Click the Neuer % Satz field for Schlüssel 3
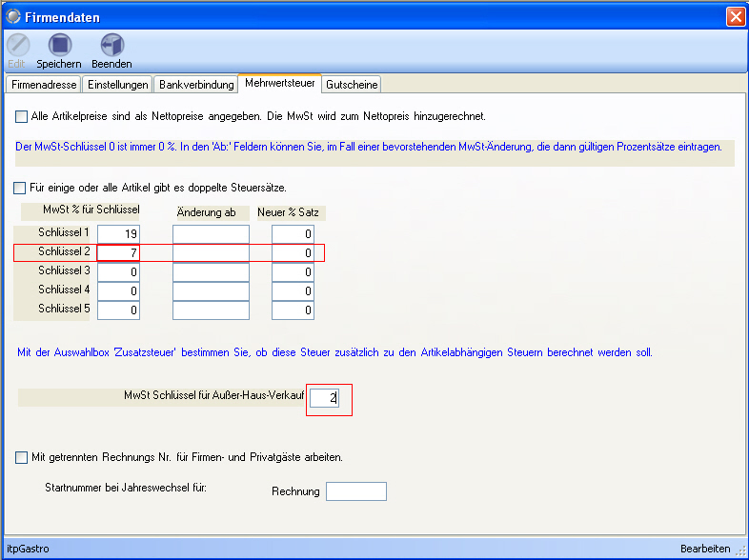 [293, 272]
